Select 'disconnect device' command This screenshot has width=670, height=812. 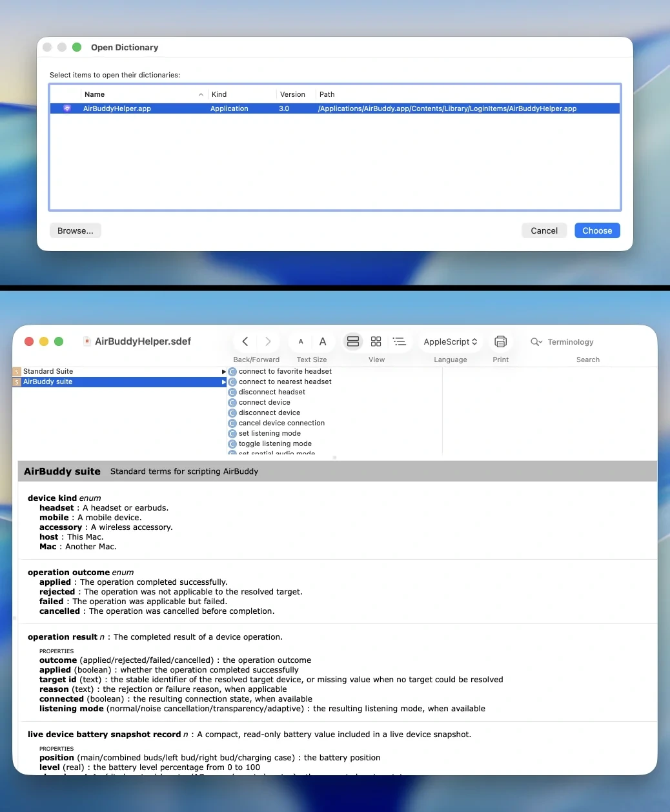tap(269, 413)
